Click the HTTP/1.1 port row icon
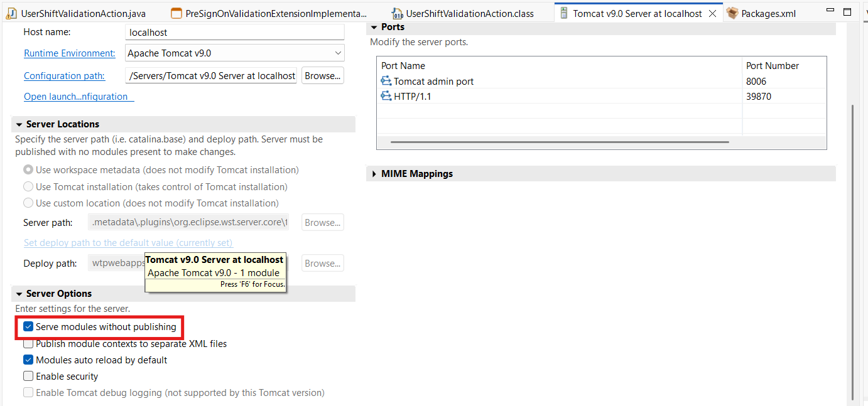 tap(386, 96)
